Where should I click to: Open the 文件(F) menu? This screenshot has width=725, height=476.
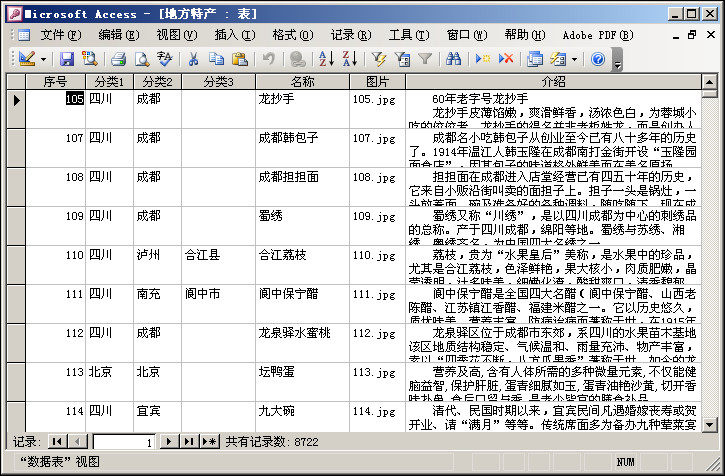point(61,35)
